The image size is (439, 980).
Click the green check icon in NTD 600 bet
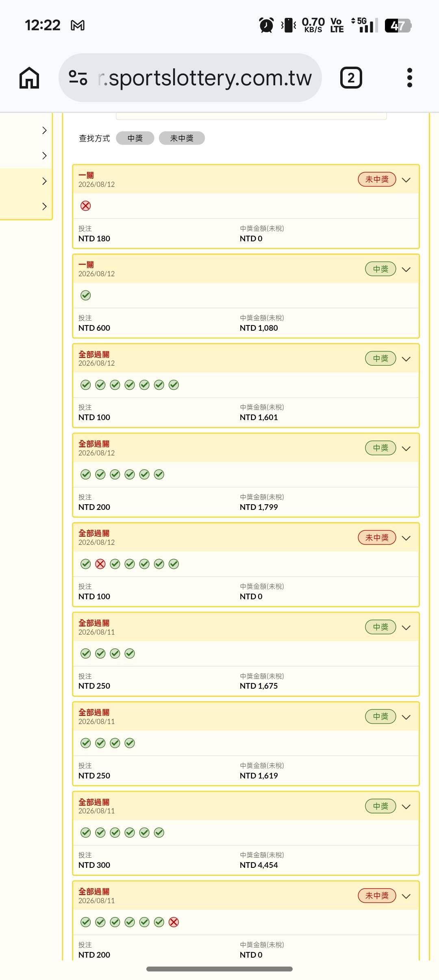(x=85, y=295)
